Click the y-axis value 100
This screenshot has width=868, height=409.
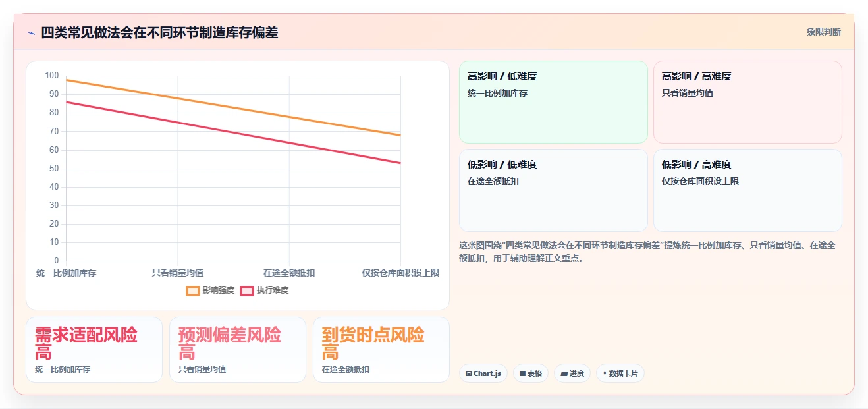52,76
